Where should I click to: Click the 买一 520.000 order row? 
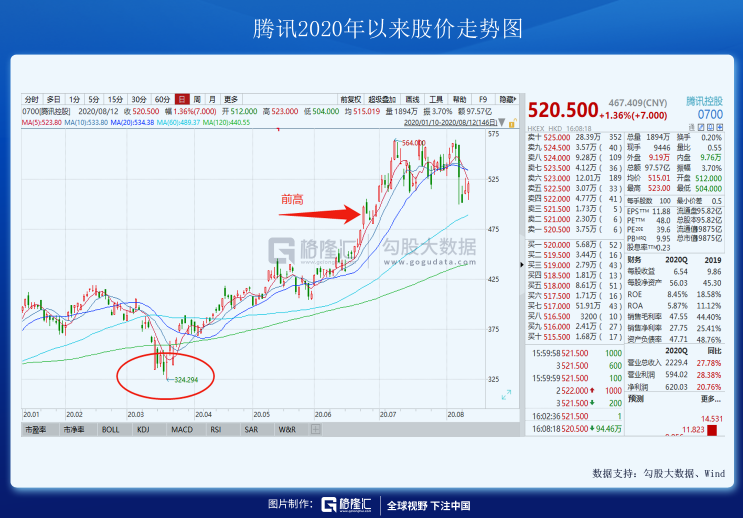point(574,245)
